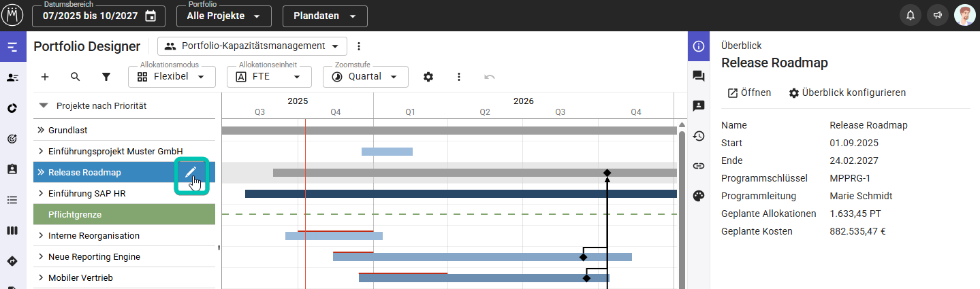Open the notifications bell
This screenshot has height=289, width=980.
coord(911,16)
